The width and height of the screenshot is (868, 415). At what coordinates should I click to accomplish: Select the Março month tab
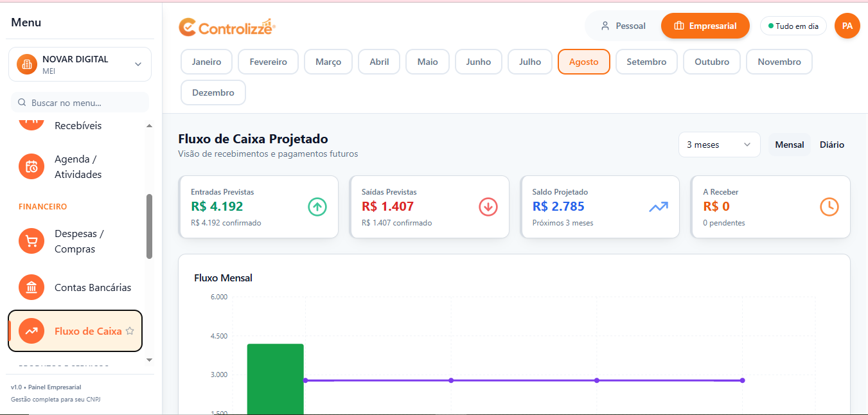coord(328,62)
